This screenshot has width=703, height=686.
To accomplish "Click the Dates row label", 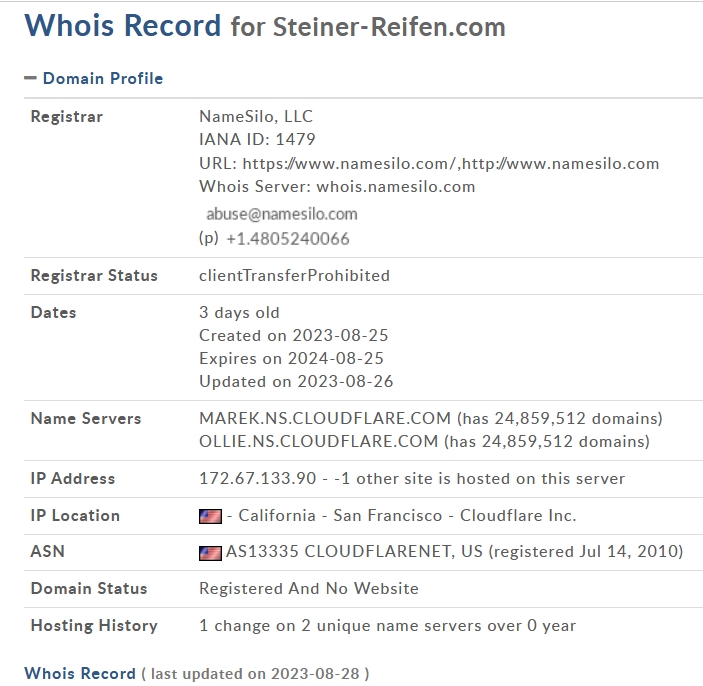I will [53, 313].
